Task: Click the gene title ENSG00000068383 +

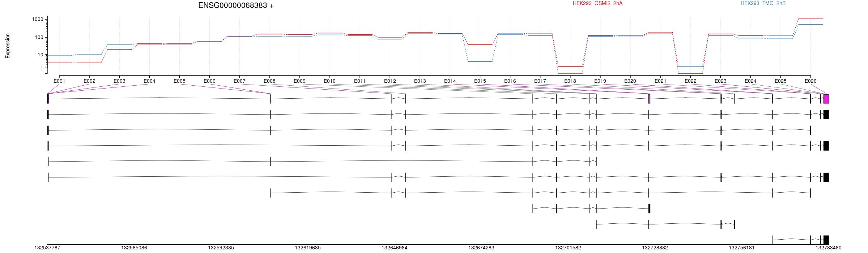Action: coord(236,5)
